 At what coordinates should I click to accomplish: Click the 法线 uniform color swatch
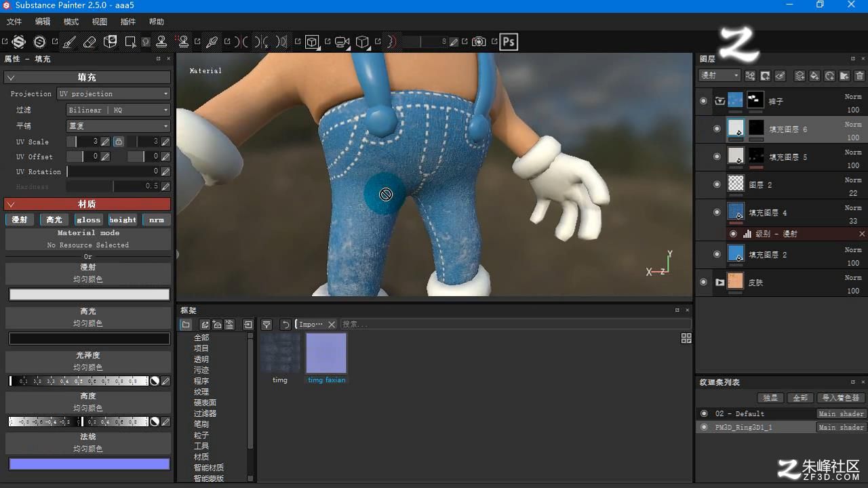pos(89,464)
